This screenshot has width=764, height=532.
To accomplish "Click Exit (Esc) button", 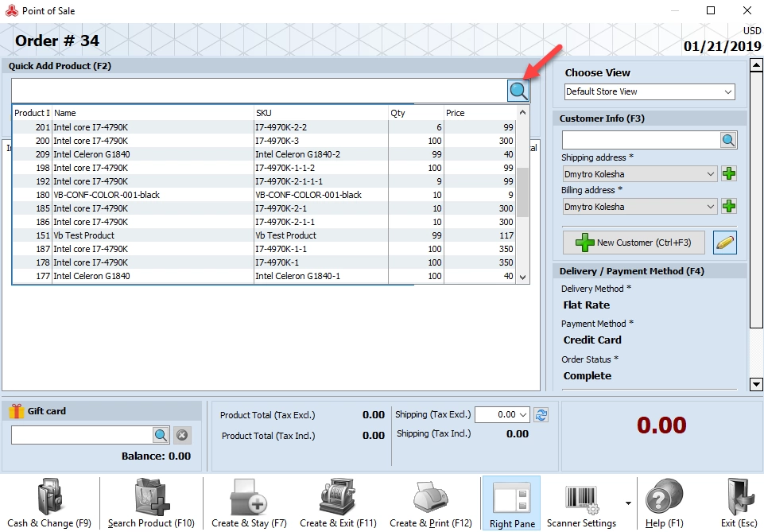I will tap(739, 503).
